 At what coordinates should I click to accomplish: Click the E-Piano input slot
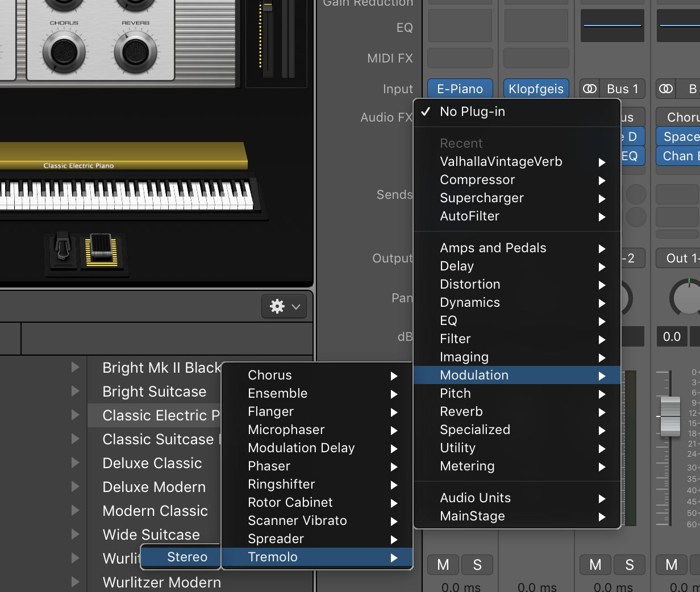click(x=460, y=89)
